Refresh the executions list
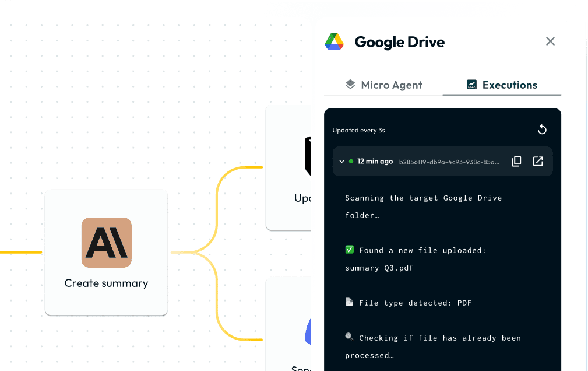588x371 pixels. coord(542,129)
